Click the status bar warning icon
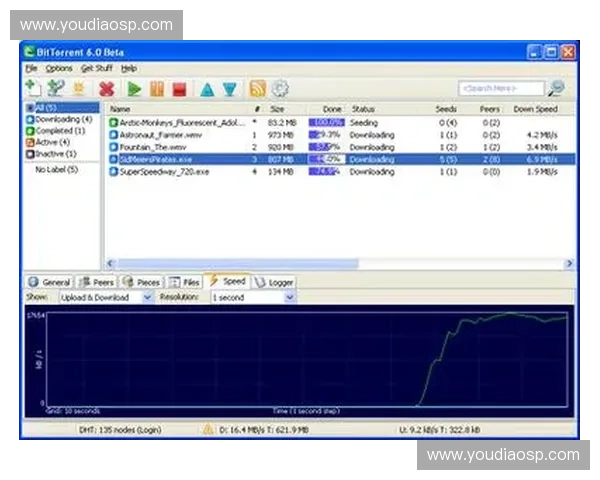The image size is (600, 480). [208, 429]
